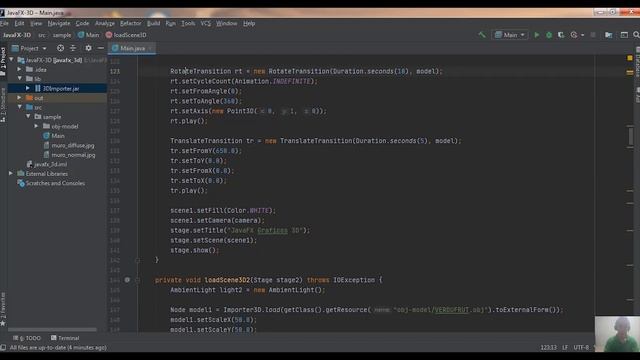
Task: Open the Main run configuration dropdown
Action: pyautogui.click(x=510, y=35)
